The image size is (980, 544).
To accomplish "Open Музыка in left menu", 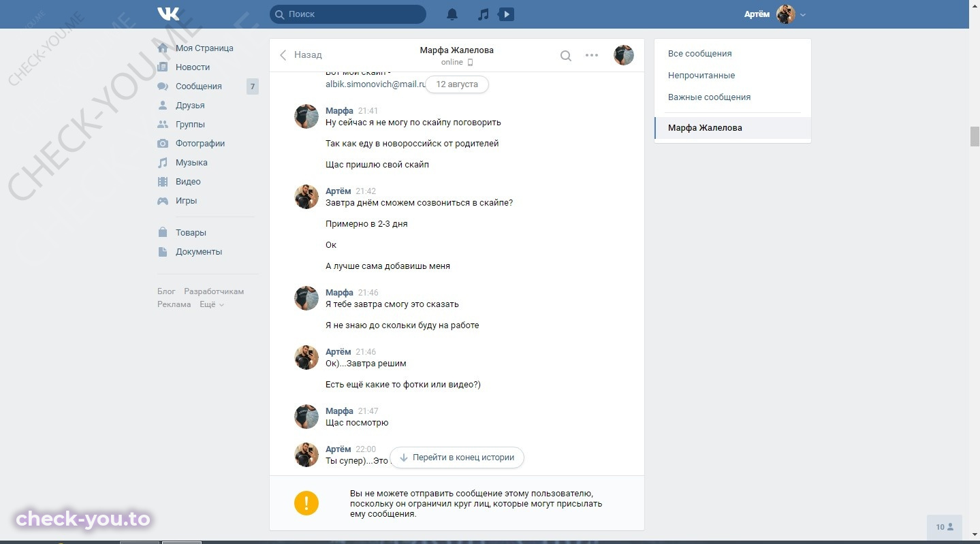I will pos(191,163).
